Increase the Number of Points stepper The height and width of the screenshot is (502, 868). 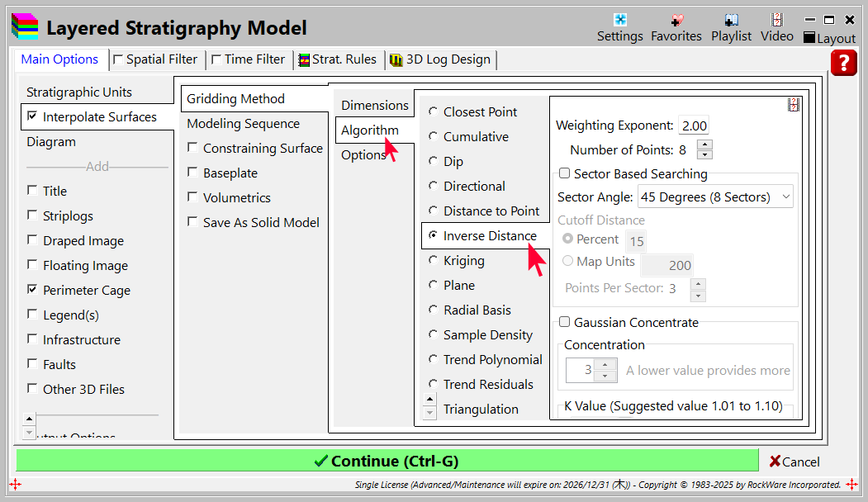pos(704,145)
